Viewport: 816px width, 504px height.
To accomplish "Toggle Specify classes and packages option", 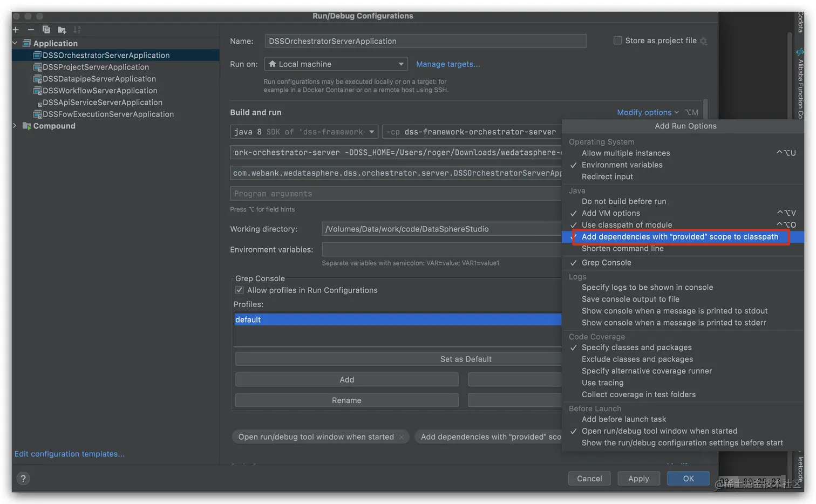I will point(636,348).
